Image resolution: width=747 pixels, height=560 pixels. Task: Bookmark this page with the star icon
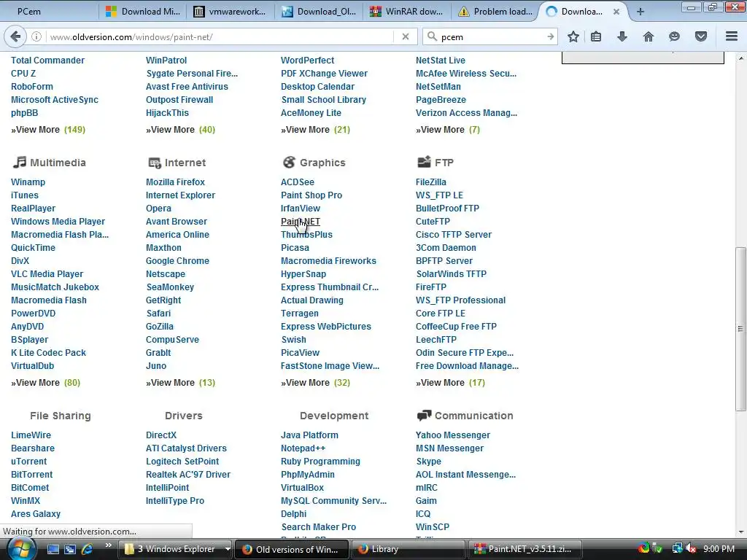click(573, 36)
